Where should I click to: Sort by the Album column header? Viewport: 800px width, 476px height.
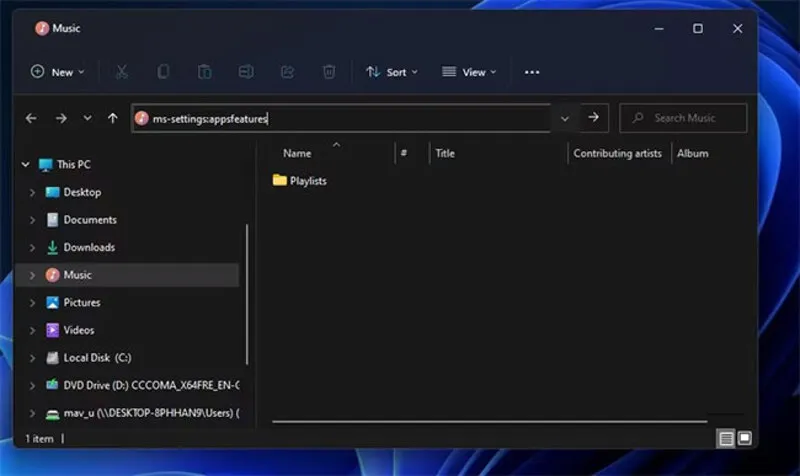pos(692,153)
